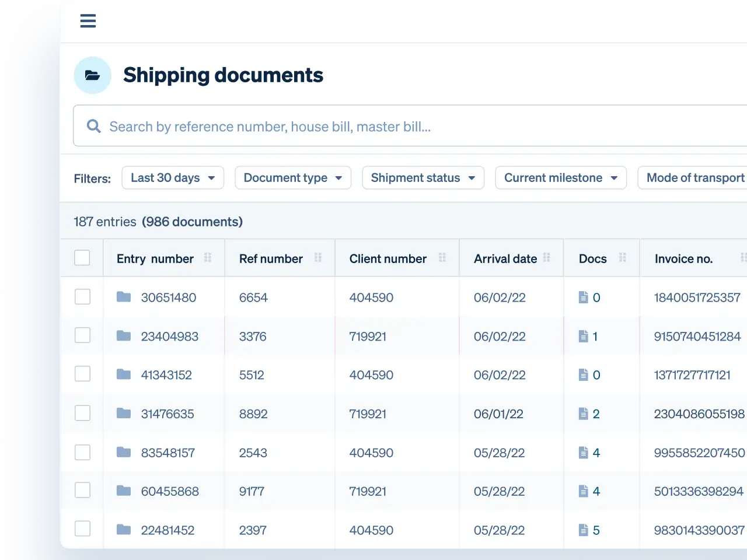Open the Current milestone dropdown
The height and width of the screenshot is (560, 747).
[560, 178]
